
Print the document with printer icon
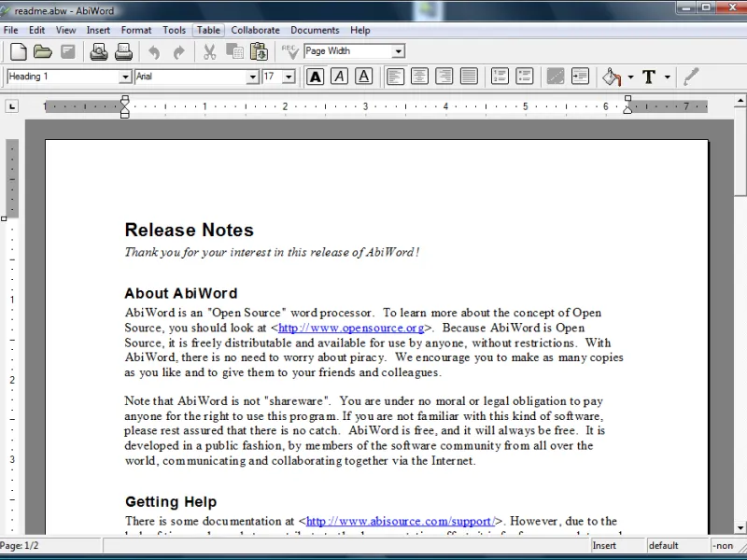[x=123, y=51]
